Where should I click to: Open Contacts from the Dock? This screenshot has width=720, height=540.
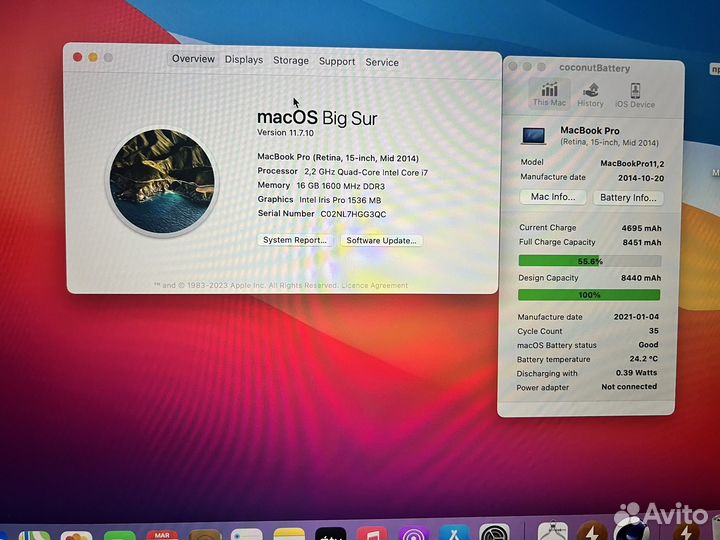205,534
